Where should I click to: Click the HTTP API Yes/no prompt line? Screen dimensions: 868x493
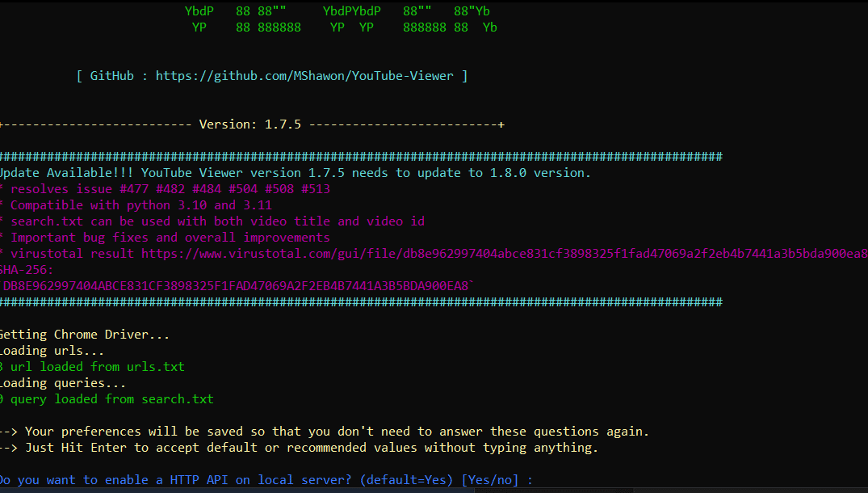(266, 480)
